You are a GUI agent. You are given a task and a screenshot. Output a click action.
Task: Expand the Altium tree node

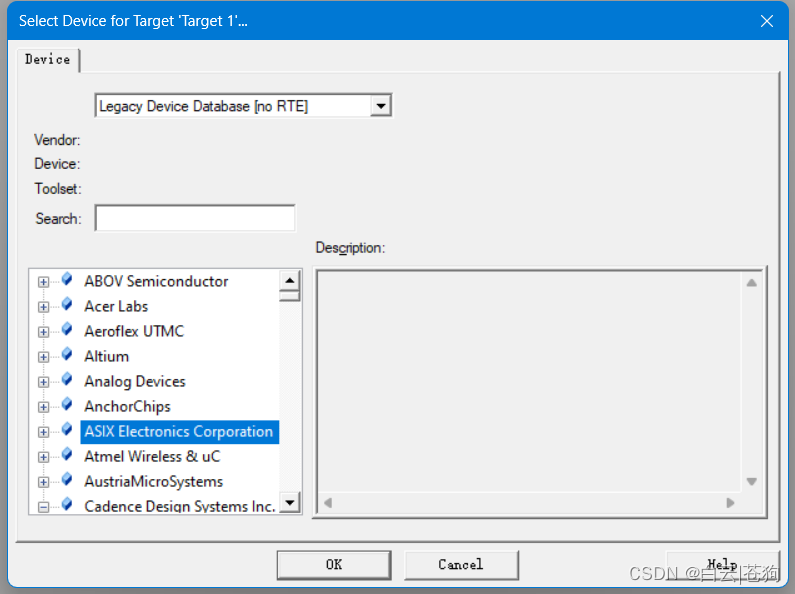click(44, 357)
